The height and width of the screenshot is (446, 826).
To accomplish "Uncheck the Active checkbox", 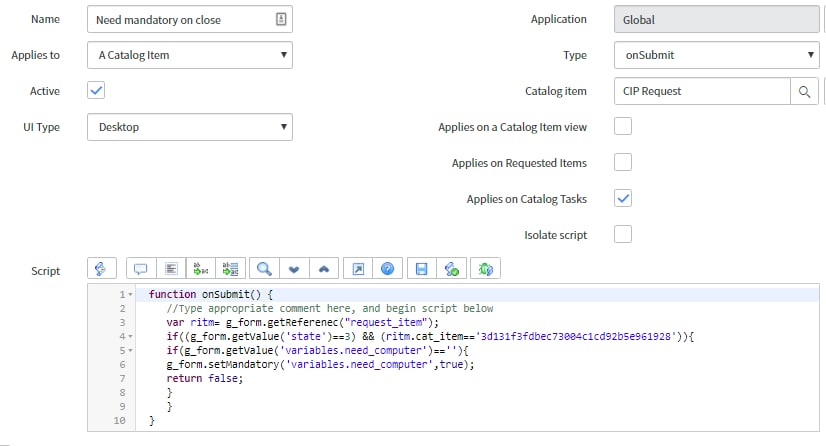I will [97, 91].
